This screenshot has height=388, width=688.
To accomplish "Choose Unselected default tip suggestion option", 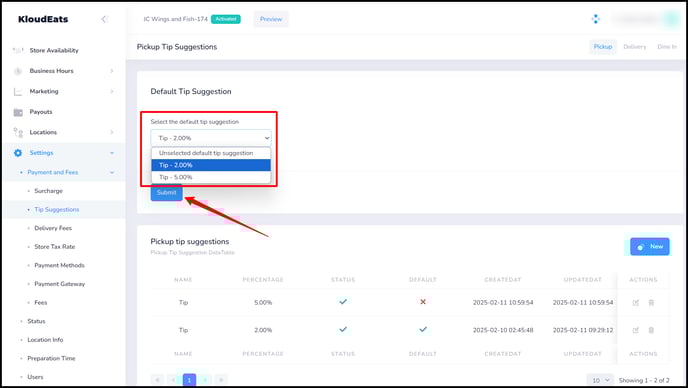I will 211,153.
